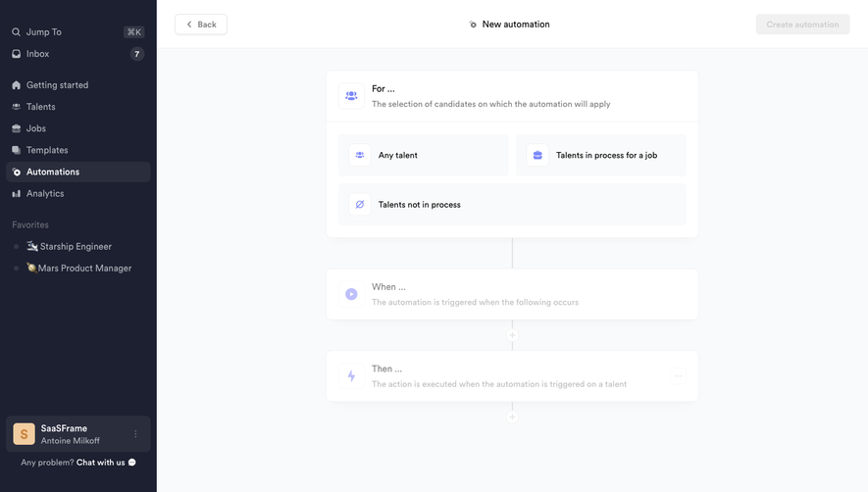
Task: Click the candidate selection description text
Action: click(491, 104)
